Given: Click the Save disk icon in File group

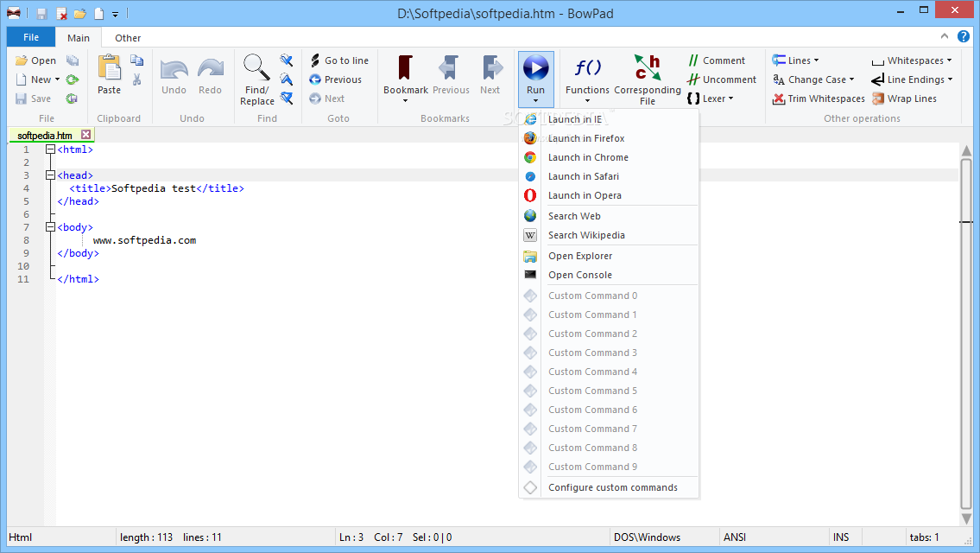Looking at the screenshot, I should pos(22,99).
